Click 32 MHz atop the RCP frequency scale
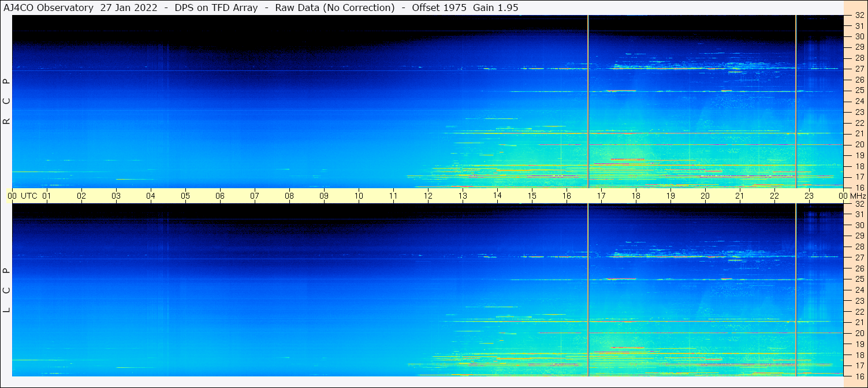The width and height of the screenshot is (868, 388). tap(859, 16)
